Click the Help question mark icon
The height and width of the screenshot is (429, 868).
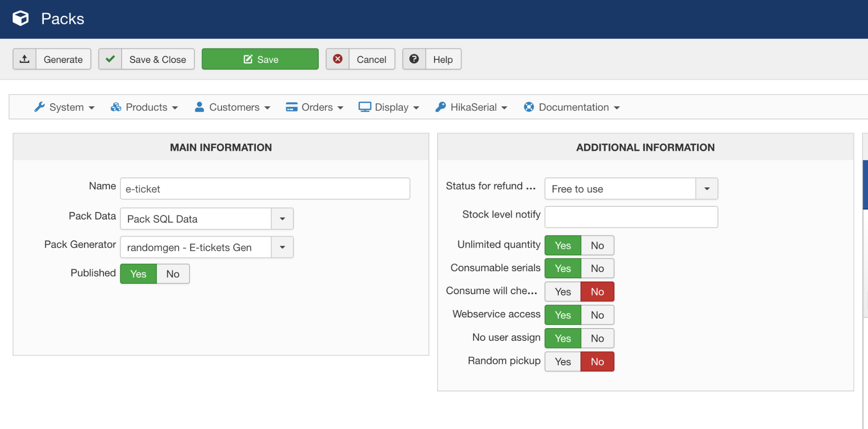(x=414, y=59)
